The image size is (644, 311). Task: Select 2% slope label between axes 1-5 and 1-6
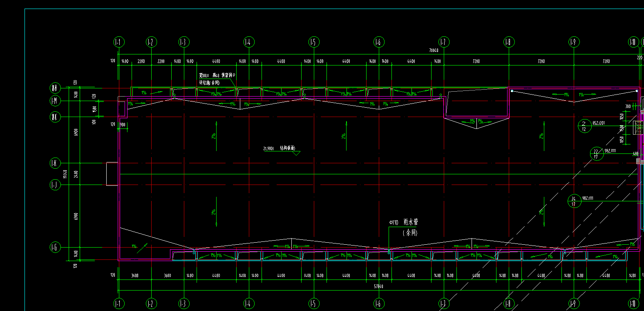344,135
